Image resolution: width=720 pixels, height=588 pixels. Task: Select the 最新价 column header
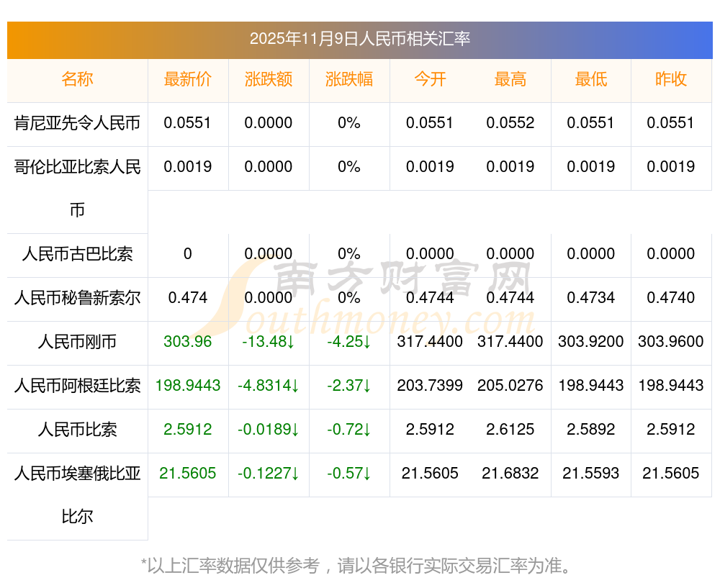click(x=188, y=80)
